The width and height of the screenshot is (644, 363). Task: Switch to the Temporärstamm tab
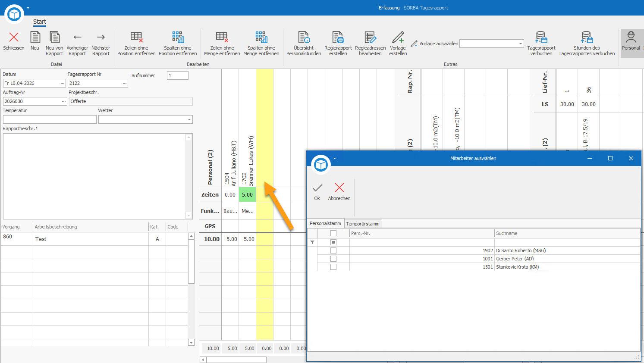(363, 224)
